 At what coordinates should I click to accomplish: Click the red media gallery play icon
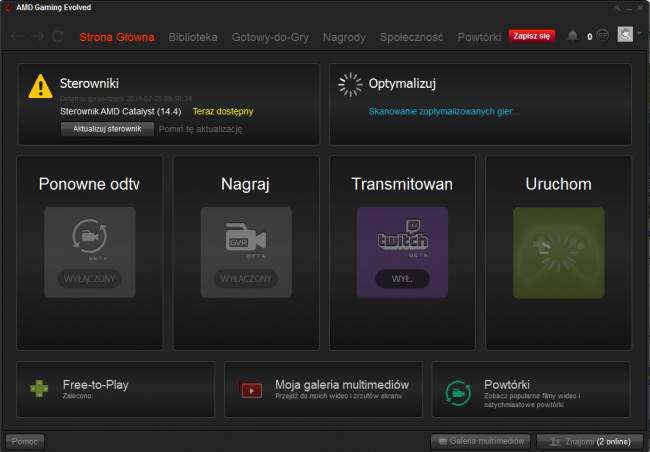click(x=250, y=389)
